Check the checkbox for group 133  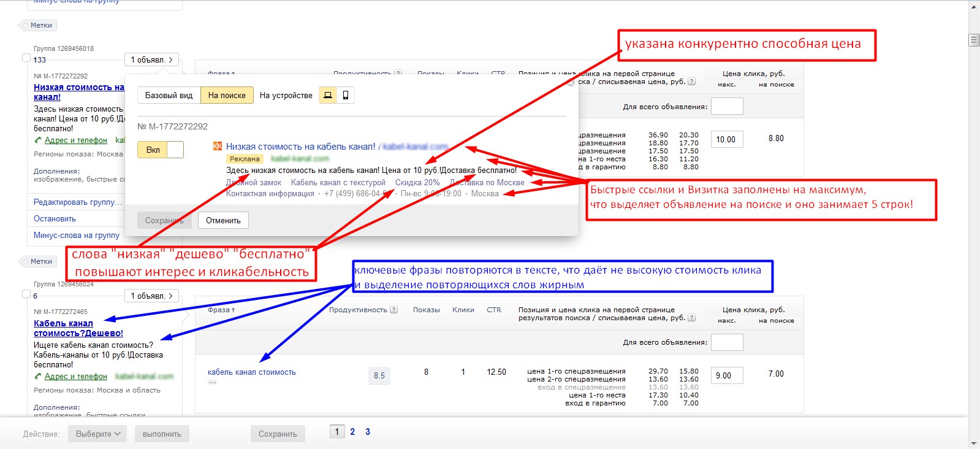(26, 58)
